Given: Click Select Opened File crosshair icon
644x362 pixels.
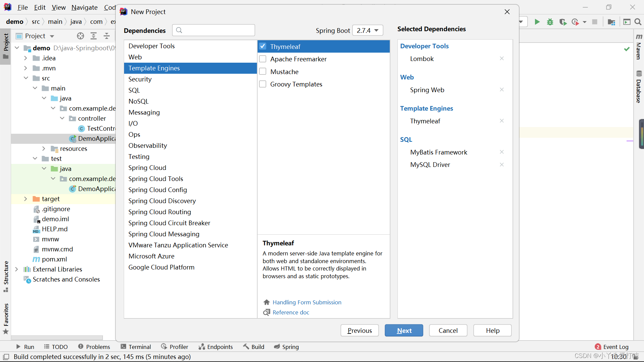Looking at the screenshot, I should 80,36.
